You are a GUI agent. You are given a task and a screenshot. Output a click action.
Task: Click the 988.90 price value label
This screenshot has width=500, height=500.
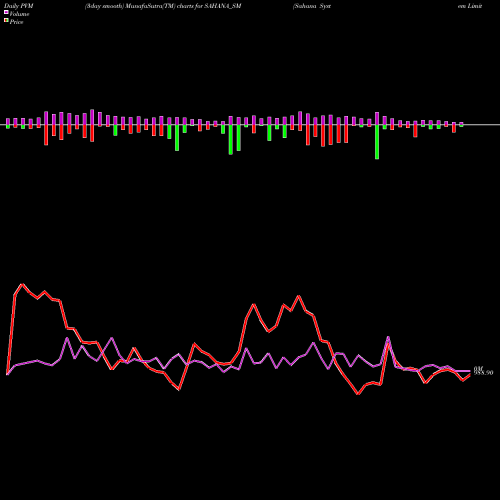(483, 373)
